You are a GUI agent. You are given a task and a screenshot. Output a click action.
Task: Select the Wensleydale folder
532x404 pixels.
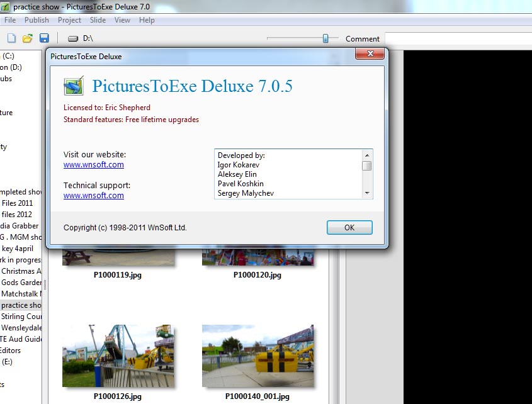pos(21,328)
